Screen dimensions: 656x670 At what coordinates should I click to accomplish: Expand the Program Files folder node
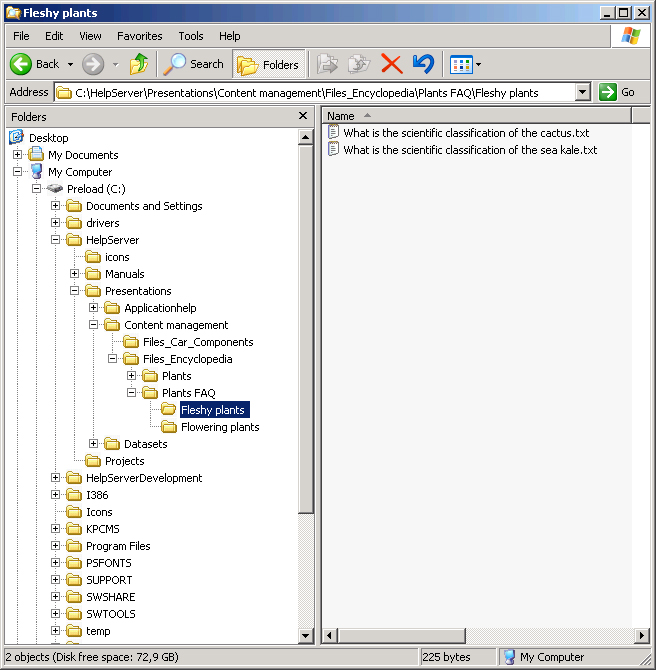pos(55,546)
